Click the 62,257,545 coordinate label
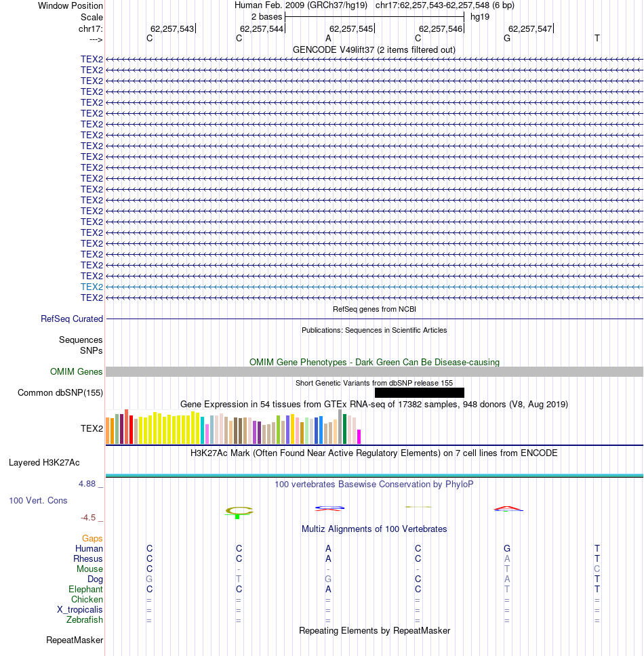Viewport: 644px width, 656px height. pyautogui.click(x=351, y=29)
